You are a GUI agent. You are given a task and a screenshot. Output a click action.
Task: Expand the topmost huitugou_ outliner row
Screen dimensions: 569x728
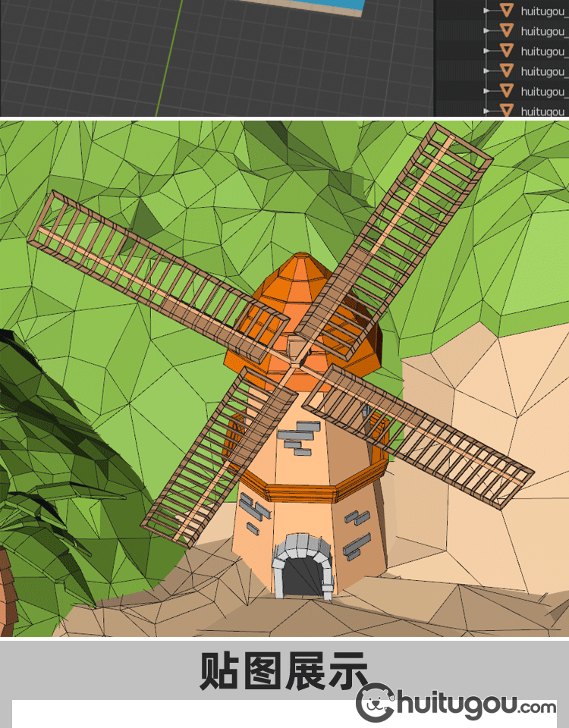coord(487,10)
